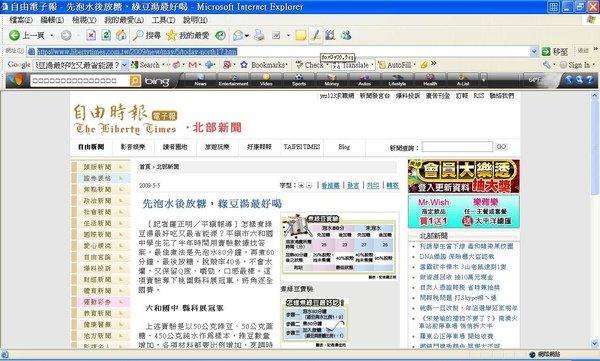Go to the Home page icon
Image resolution: width=600 pixels, height=361 pixels.
(121, 36)
